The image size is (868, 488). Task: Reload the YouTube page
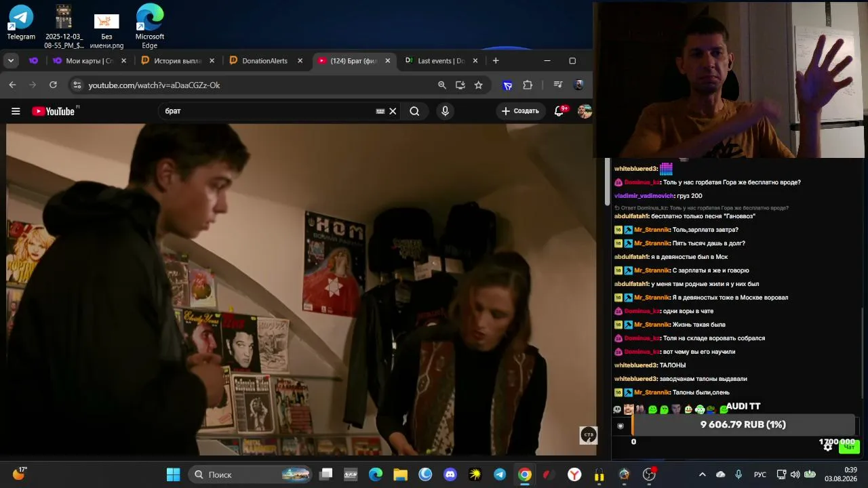tap(53, 85)
